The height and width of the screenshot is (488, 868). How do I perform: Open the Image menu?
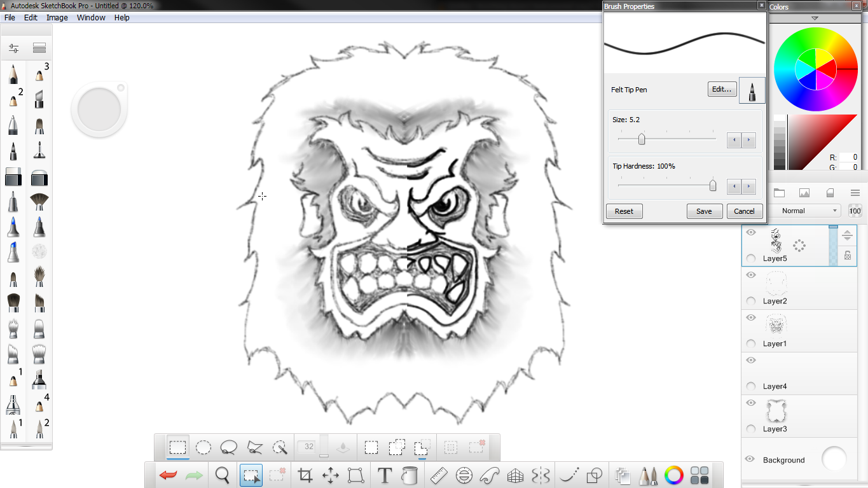(57, 18)
